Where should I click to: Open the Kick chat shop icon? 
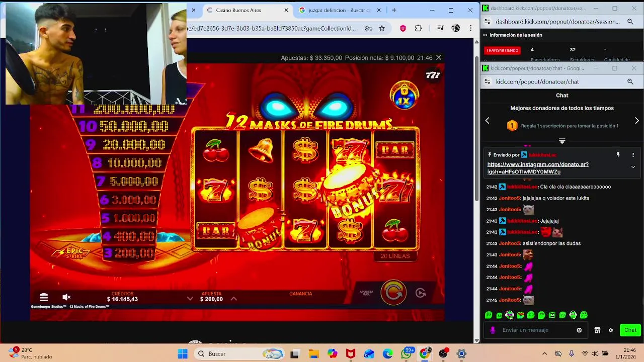pos(597,330)
